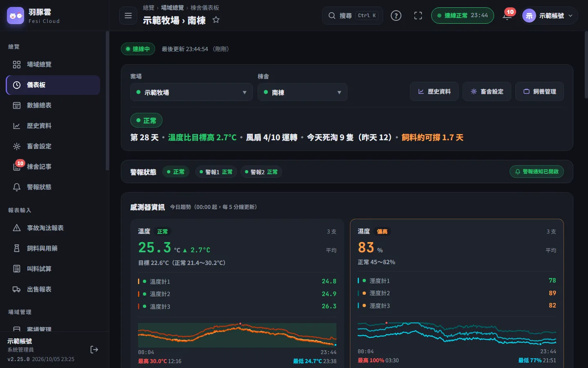Select 儀表板 in the sidebar
Viewport: 588px width, 368px height.
[53, 85]
